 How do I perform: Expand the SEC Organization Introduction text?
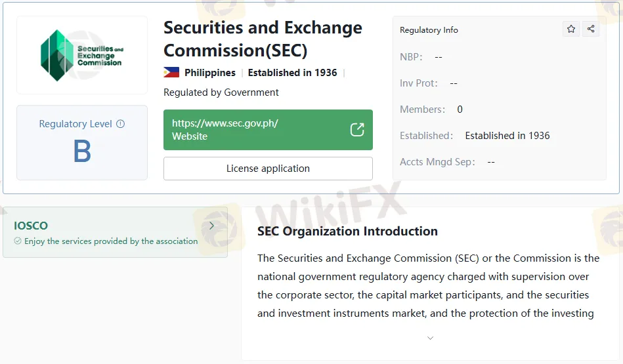pos(430,338)
